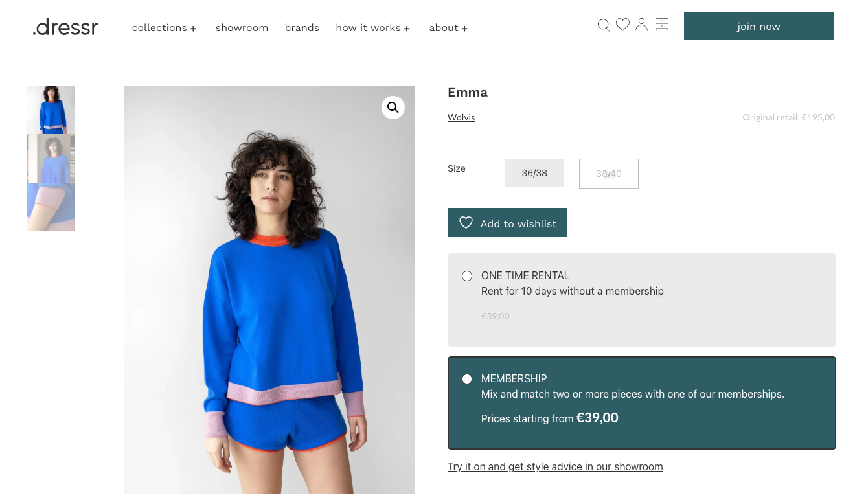Image resolution: width=844 pixels, height=504 pixels.
Task: Go to the showroom page
Action: [x=242, y=28]
